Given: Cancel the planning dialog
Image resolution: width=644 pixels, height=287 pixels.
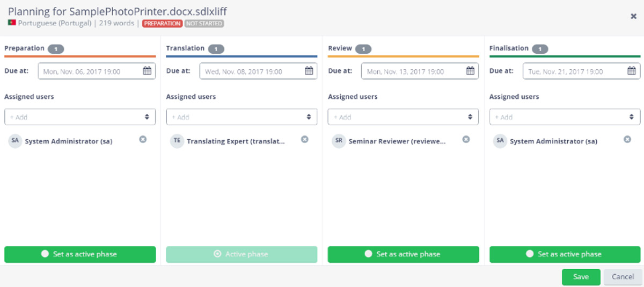Looking at the screenshot, I should pos(623,277).
